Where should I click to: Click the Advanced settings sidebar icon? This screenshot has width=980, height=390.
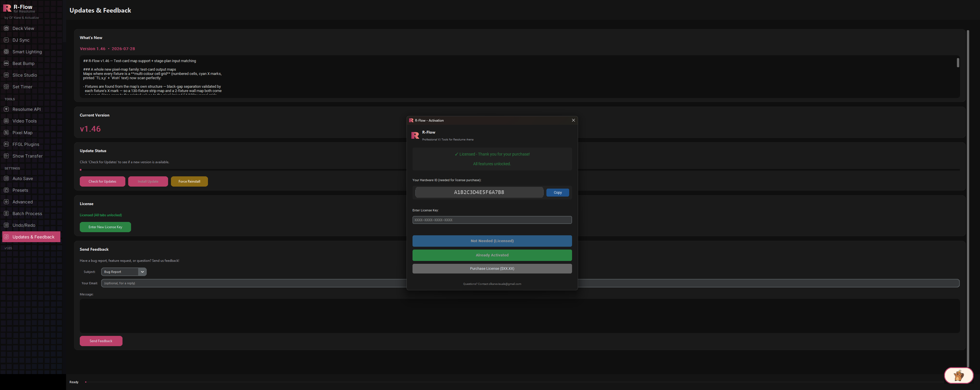pyautogui.click(x=6, y=202)
